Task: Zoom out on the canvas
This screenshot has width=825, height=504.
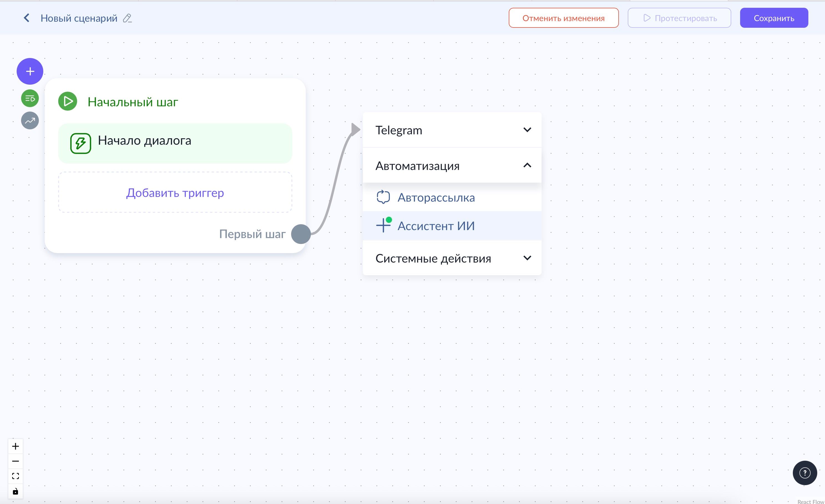Action: point(16,461)
